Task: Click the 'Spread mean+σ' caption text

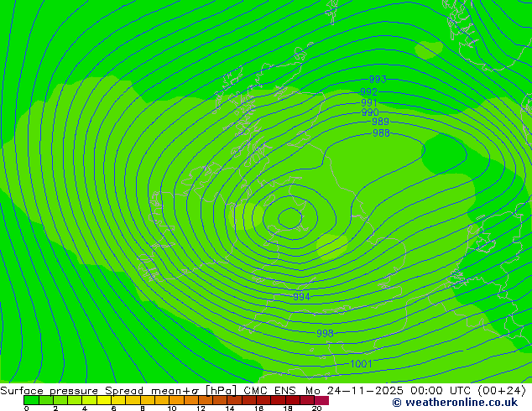Action: click(152, 391)
